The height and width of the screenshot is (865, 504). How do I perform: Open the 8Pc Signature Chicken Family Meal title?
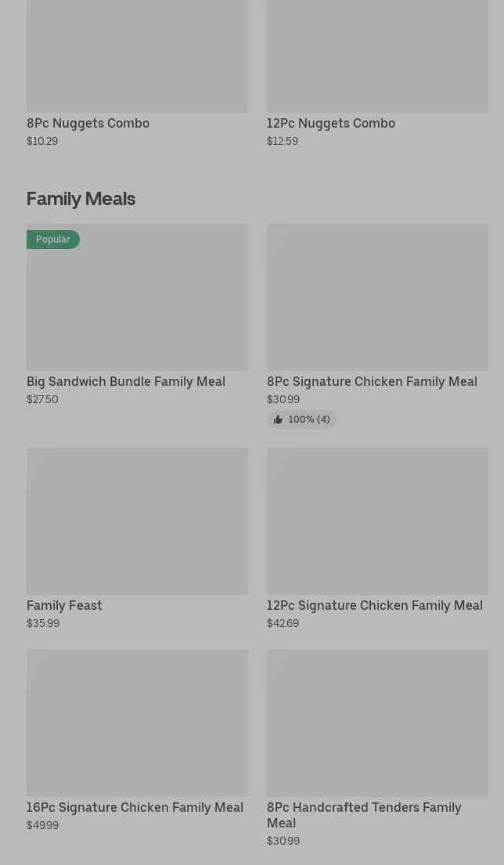click(372, 381)
